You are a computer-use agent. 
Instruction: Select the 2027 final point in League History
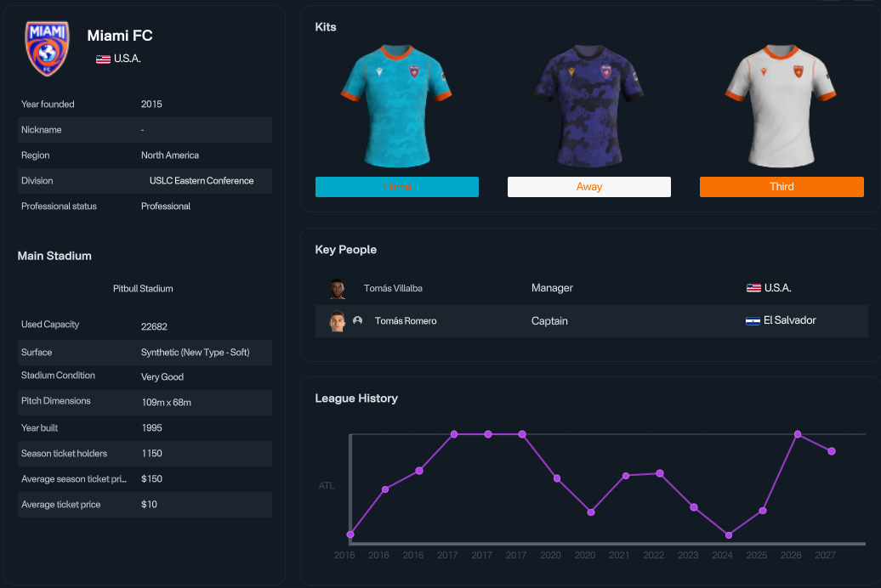832,451
